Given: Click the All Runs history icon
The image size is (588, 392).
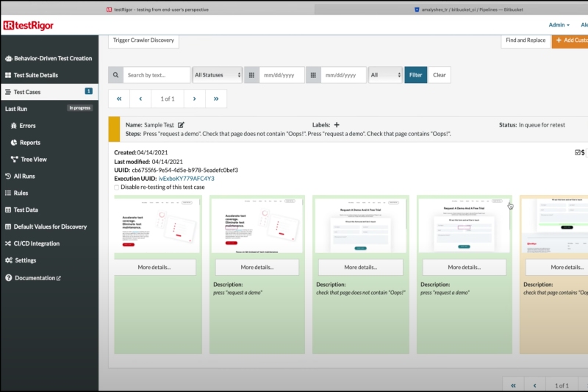Looking at the screenshot, I should (x=8, y=176).
